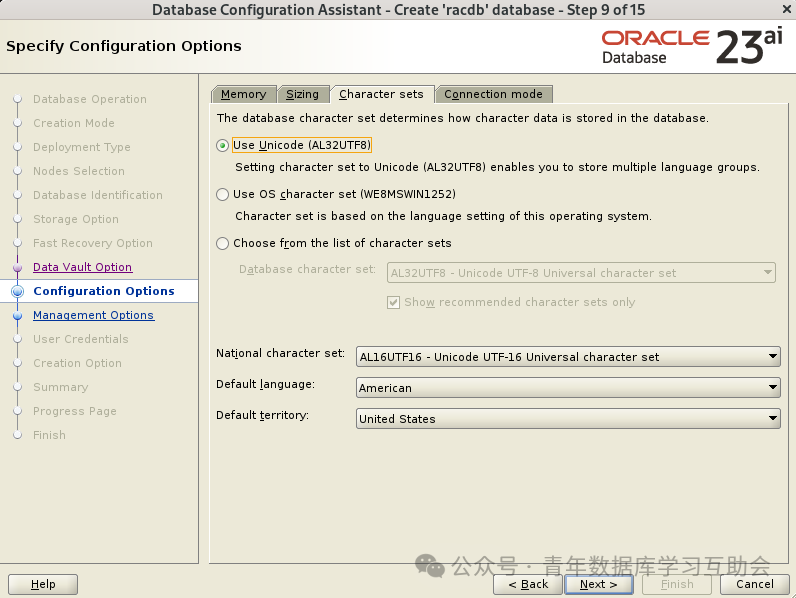Image resolution: width=796 pixels, height=598 pixels.
Task: Click the Oracle Database 23ai logo
Action: 692,46
